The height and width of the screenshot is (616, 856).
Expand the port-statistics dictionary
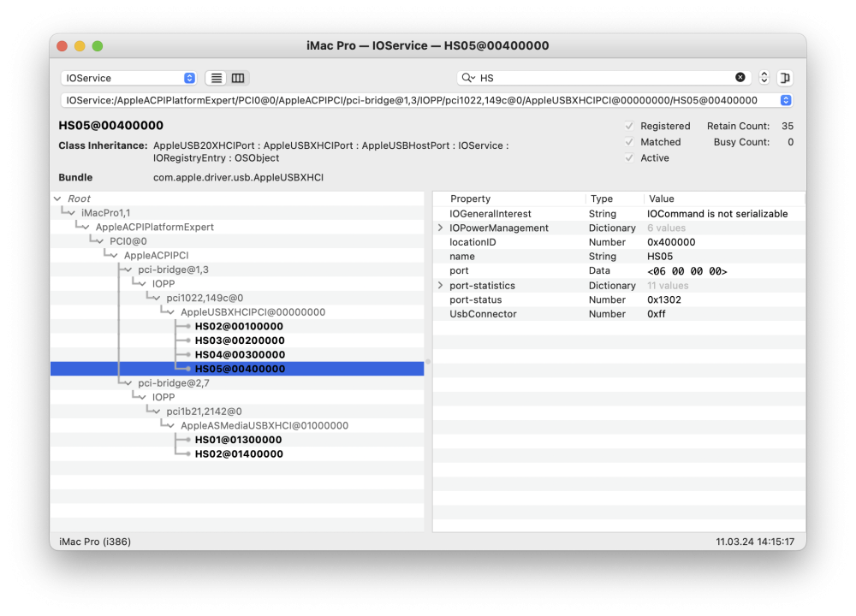tap(441, 285)
